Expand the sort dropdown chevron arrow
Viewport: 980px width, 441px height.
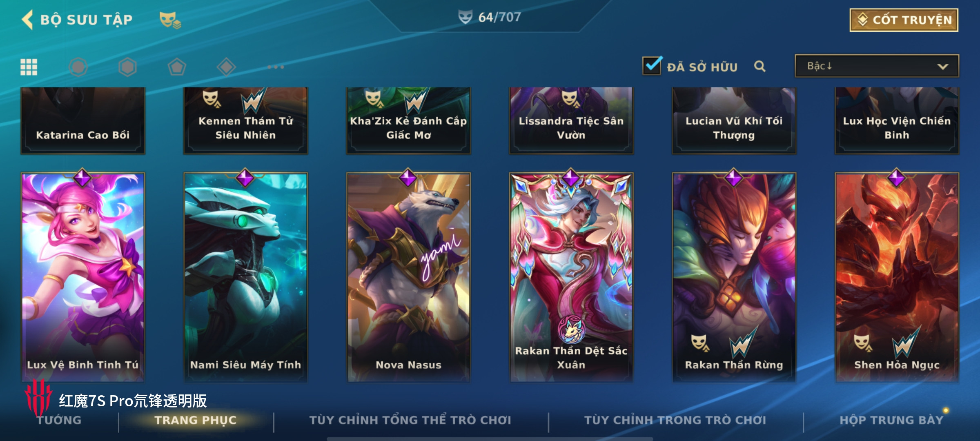(x=942, y=67)
